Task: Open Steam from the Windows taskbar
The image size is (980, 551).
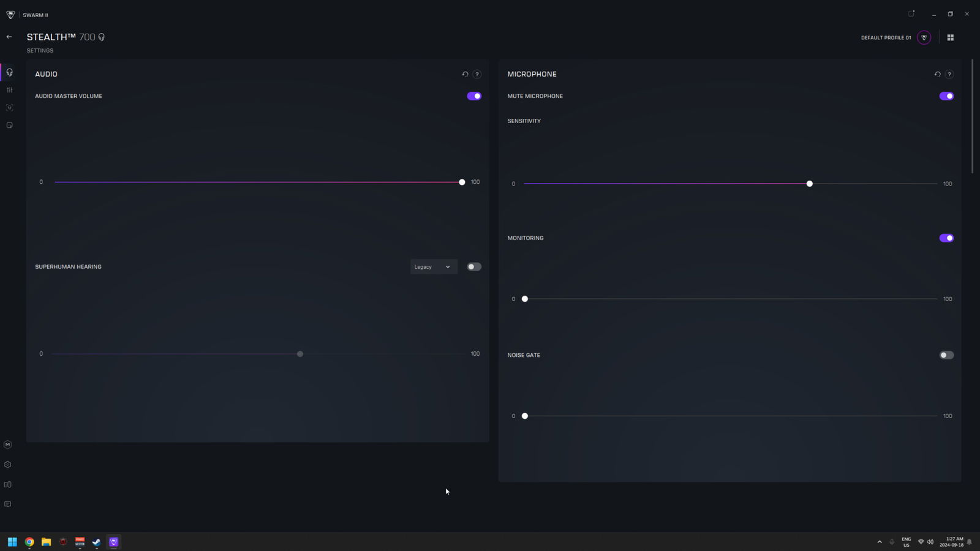Action: click(x=97, y=542)
